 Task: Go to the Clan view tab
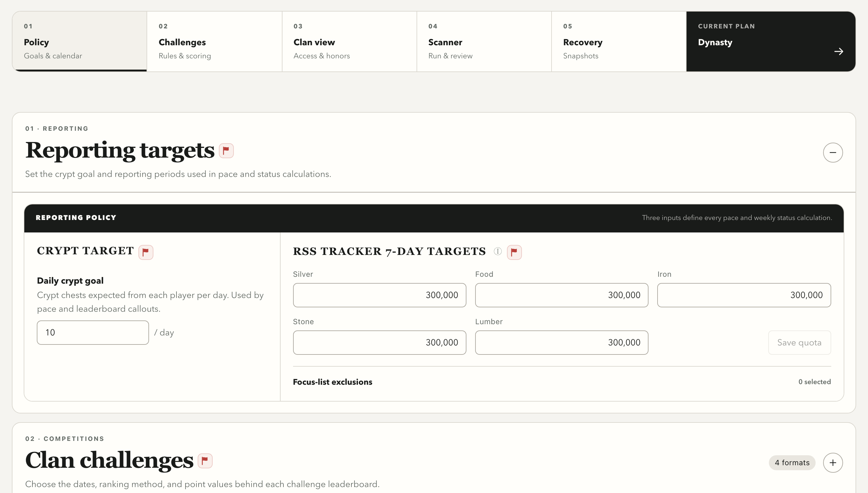(x=350, y=41)
